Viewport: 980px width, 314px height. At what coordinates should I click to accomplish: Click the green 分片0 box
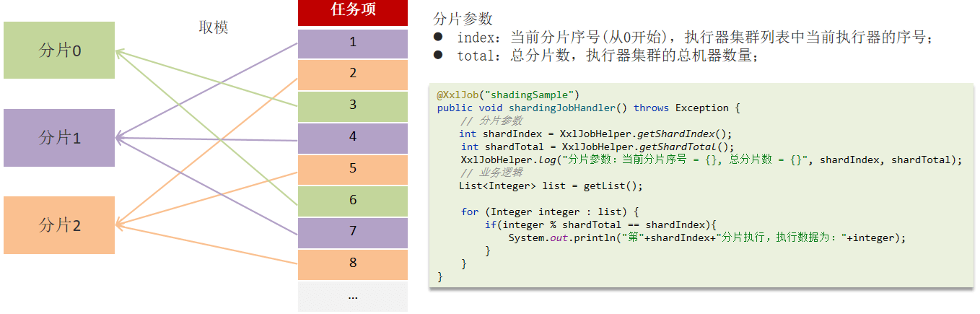pyautogui.click(x=59, y=50)
